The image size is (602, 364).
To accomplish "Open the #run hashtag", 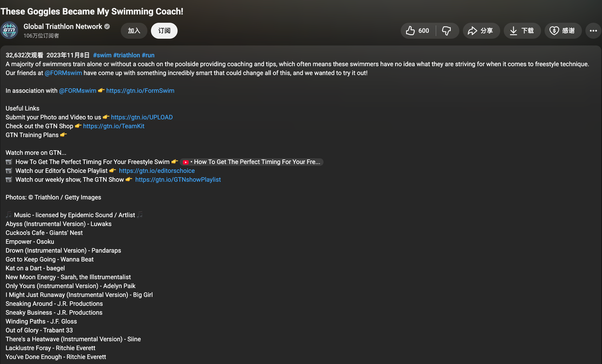I will pyautogui.click(x=148, y=55).
